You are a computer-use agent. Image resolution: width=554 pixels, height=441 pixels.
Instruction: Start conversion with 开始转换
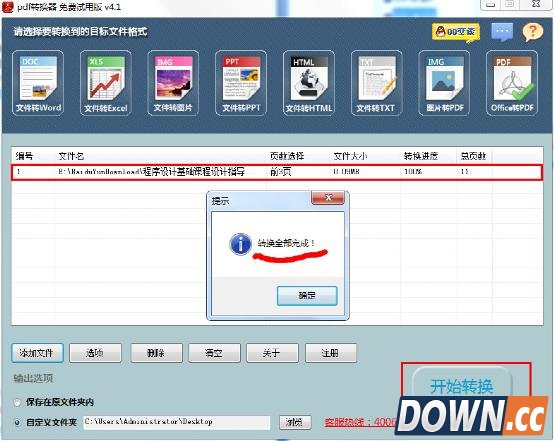click(x=462, y=385)
